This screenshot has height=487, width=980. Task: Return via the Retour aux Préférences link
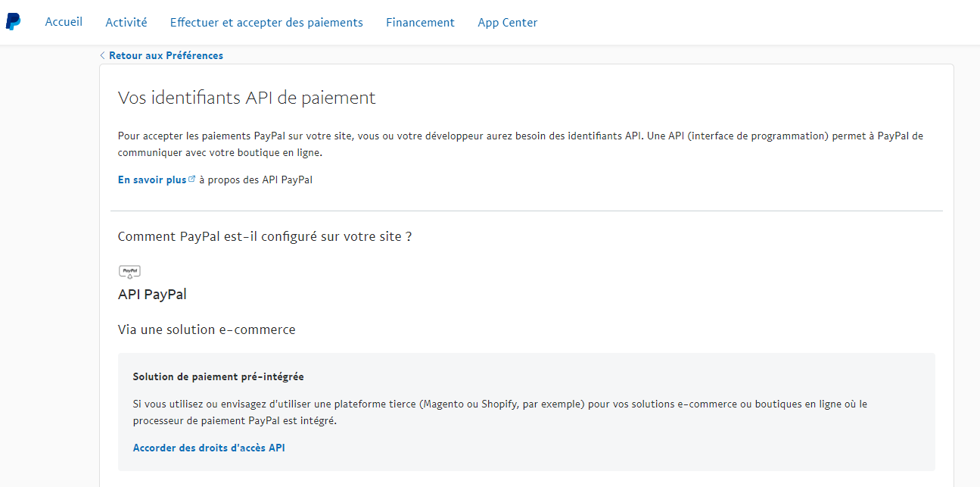[166, 55]
